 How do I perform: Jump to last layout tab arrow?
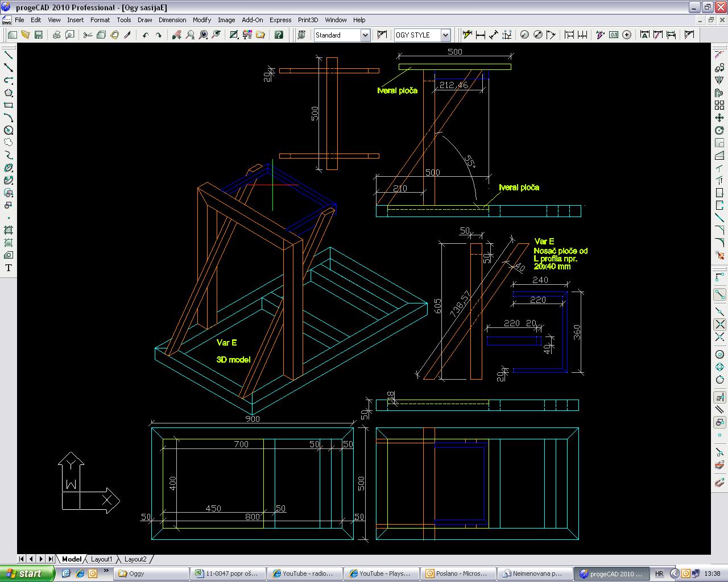(x=51, y=559)
